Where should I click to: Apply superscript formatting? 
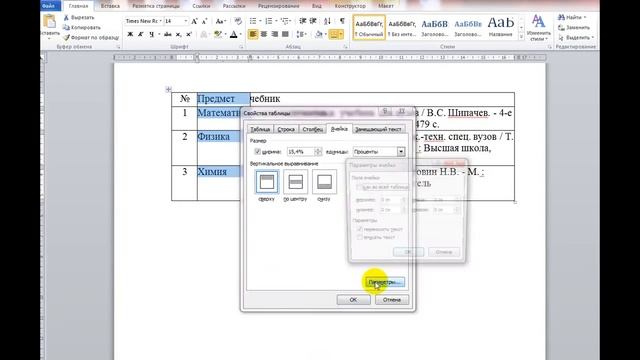(189, 34)
